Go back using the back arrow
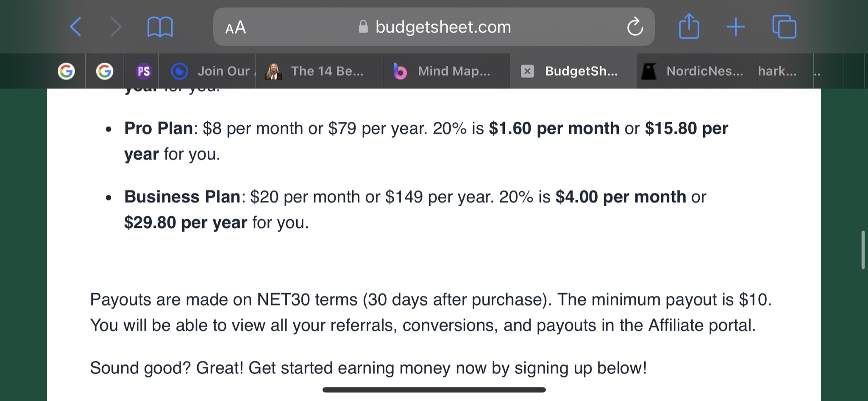868x401 pixels. coord(75,27)
